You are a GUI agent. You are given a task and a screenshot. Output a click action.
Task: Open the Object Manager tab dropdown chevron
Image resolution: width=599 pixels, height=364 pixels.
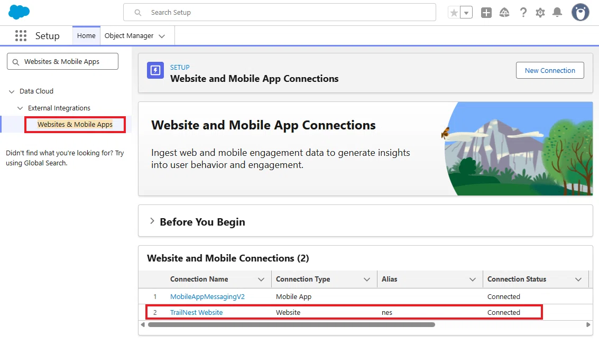coord(162,36)
